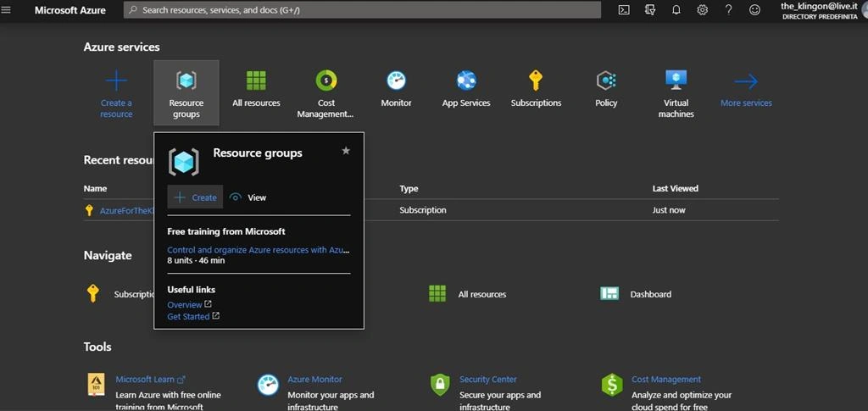868x411 pixels.
Task: Open Directory and subscription filter icon
Action: pyautogui.click(x=650, y=10)
